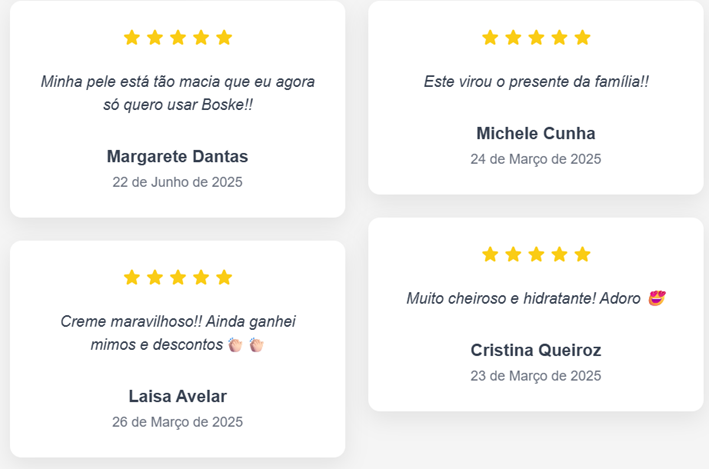
Task: Click second star in Laisa Avelar review
Action: [155, 277]
